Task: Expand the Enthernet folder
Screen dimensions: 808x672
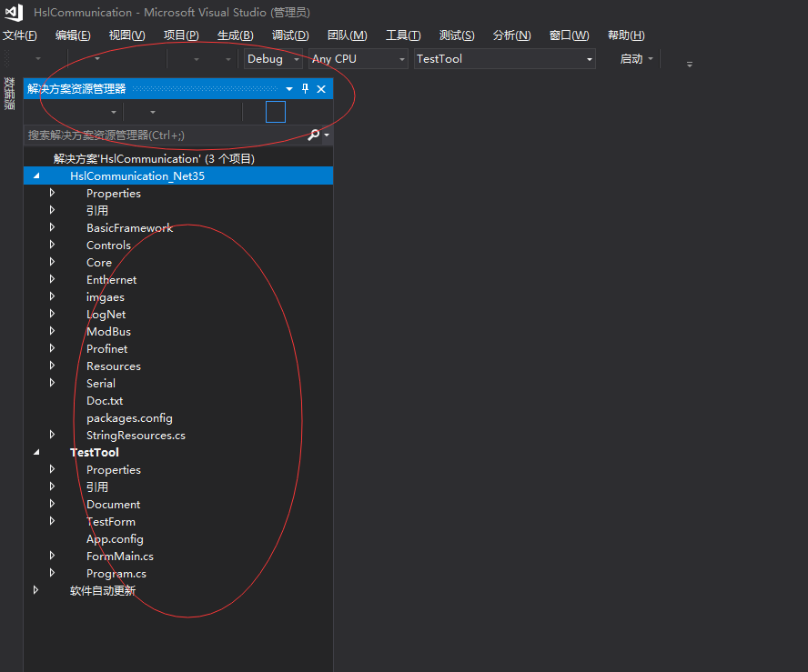Action: [52, 279]
